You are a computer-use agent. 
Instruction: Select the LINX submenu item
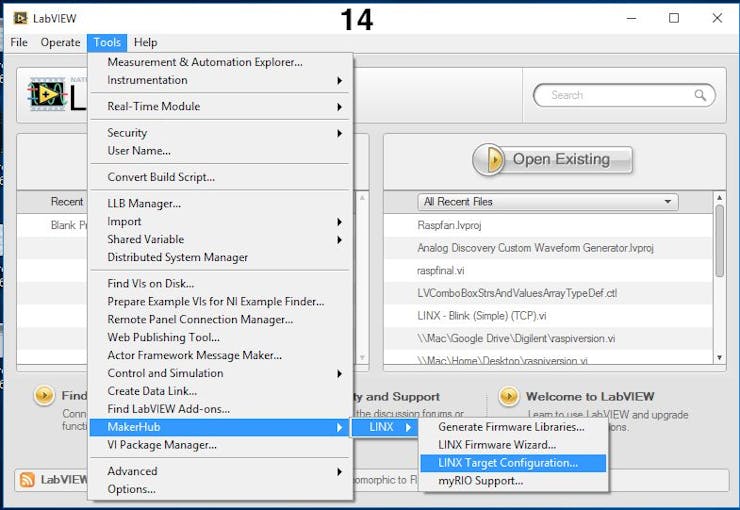385,427
